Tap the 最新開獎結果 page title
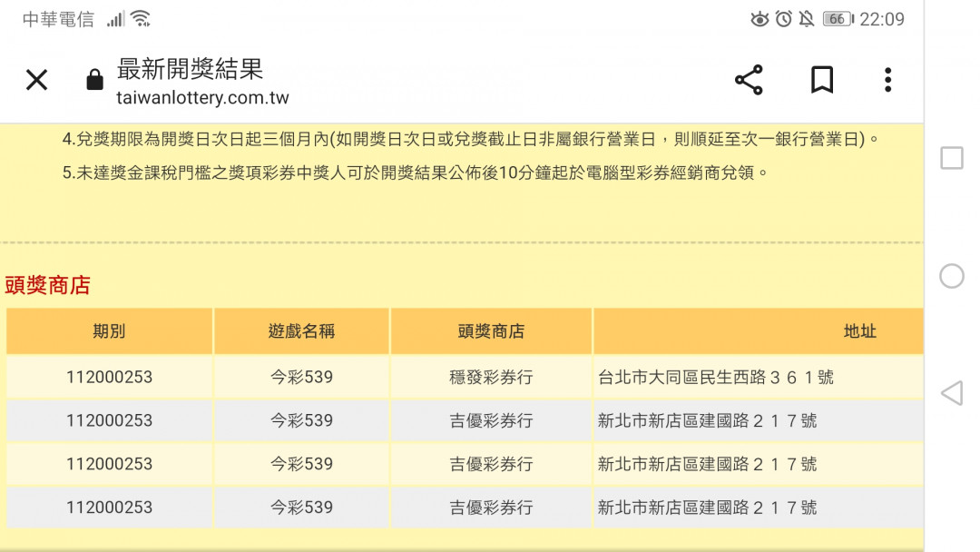 [190, 69]
